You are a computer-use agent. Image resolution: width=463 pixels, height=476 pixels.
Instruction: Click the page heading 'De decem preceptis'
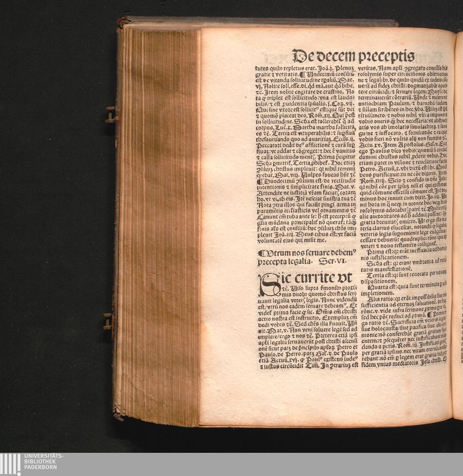pos(353,56)
